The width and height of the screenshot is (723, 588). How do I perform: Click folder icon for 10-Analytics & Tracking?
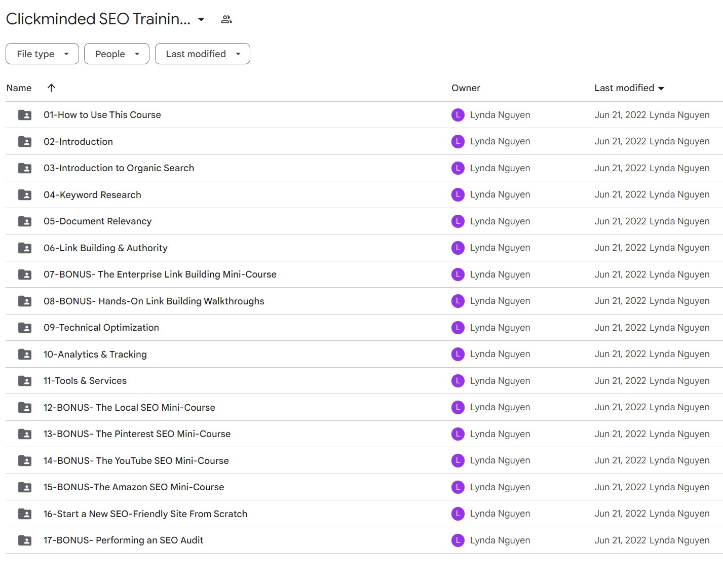click(25, 354)
